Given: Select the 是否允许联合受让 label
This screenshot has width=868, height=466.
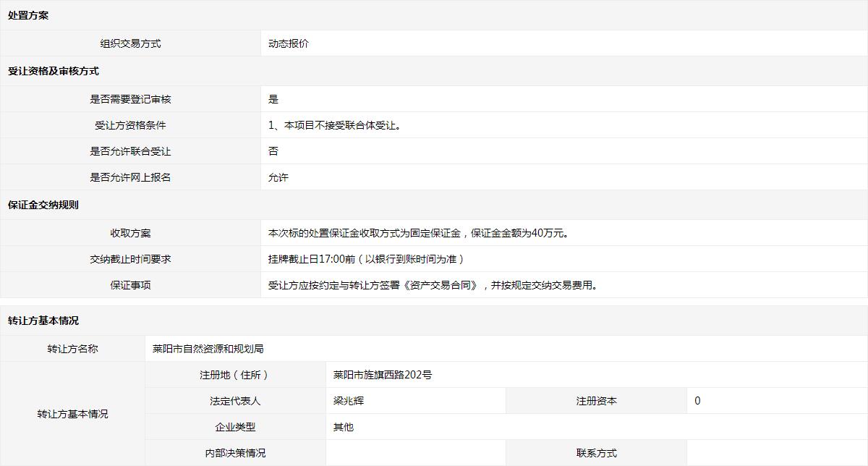Looking at the screenshot, I should point(130,151).
